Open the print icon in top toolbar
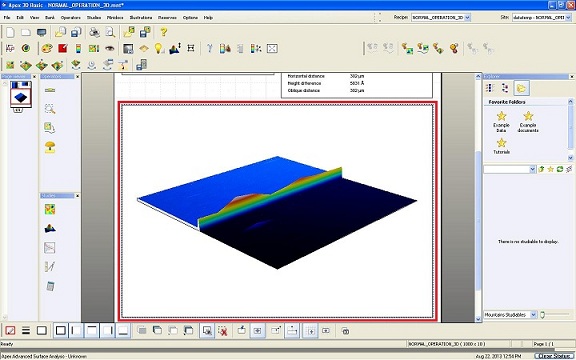Image resolution: width=576 pixels, height=360 pixels. tap(95, 32)
